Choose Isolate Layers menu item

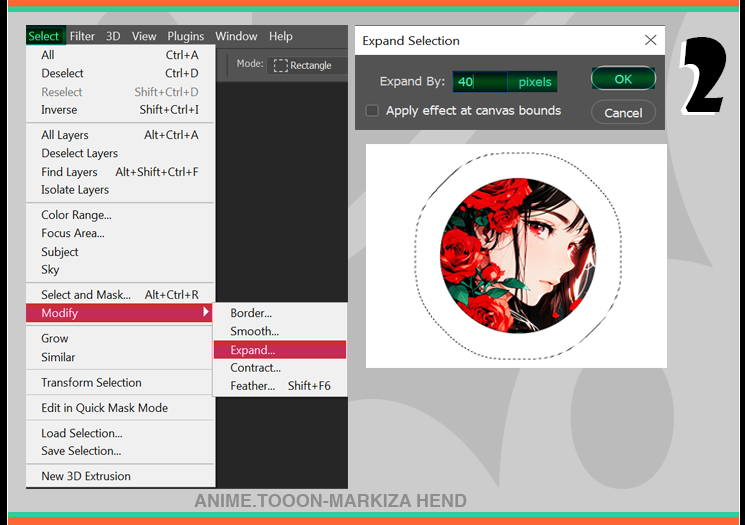click(x=120, y=190)
